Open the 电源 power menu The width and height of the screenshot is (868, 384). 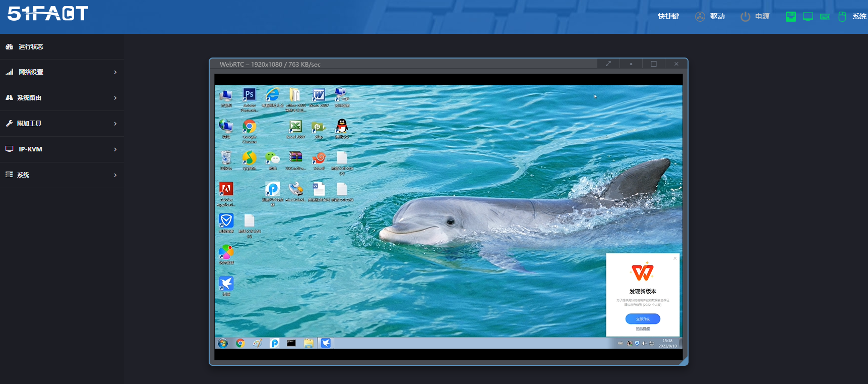point(755,17)
